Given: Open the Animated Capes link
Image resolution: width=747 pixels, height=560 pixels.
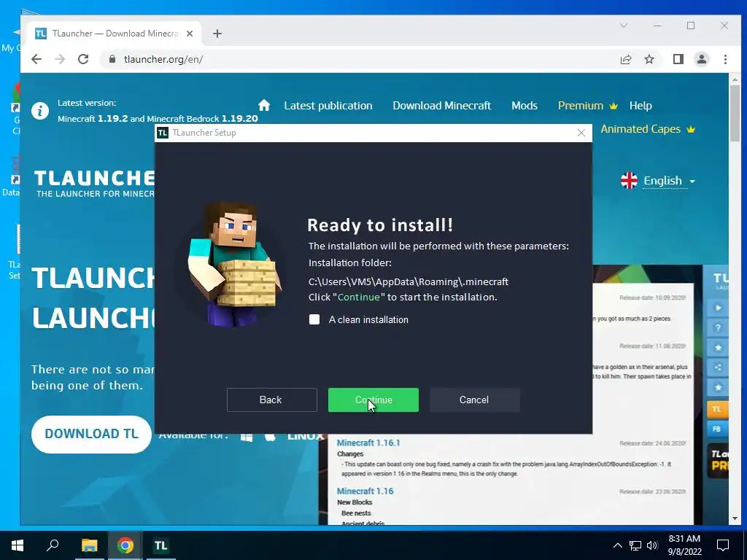Looking at the screenshot, I should pyautogui.click(x=648, y=129).
